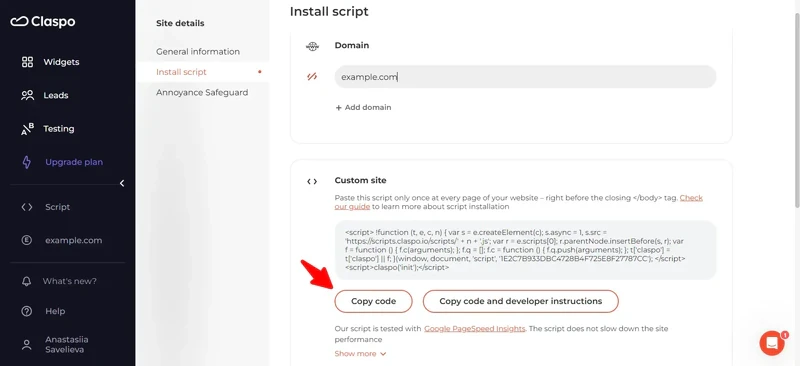Click the Install script page title
Screen dimensions: 800x366
(329, 11)
